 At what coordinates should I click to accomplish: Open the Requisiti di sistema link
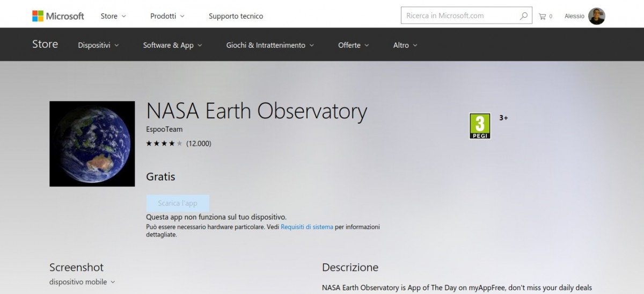pyautogui.click(x=307, y=227)
